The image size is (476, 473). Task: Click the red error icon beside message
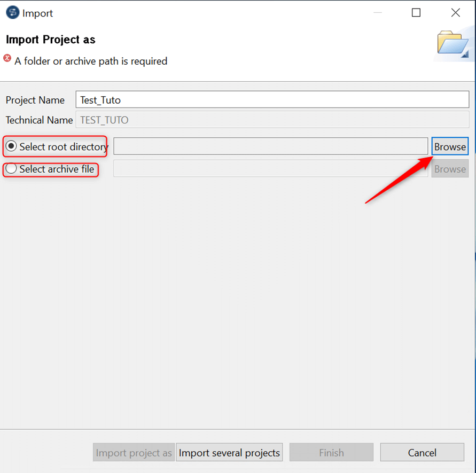click(x=7, y=58)
